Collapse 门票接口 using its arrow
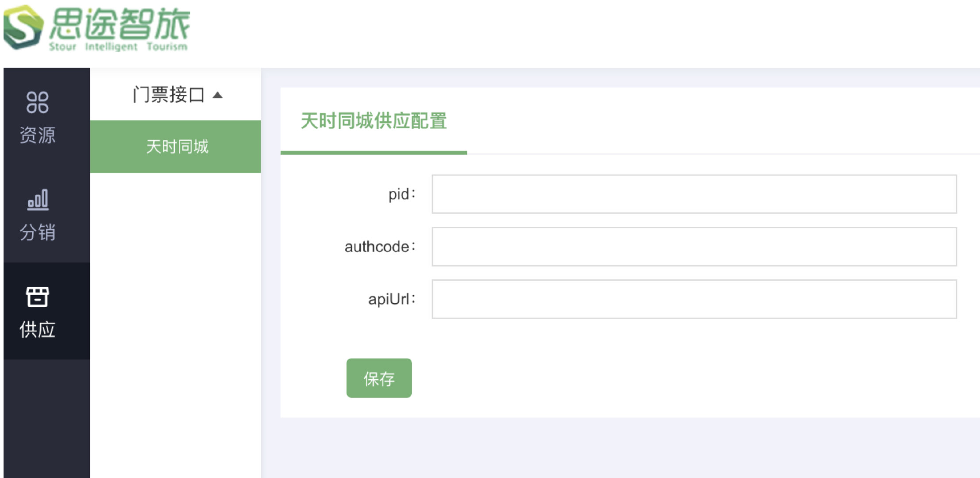 217,95
